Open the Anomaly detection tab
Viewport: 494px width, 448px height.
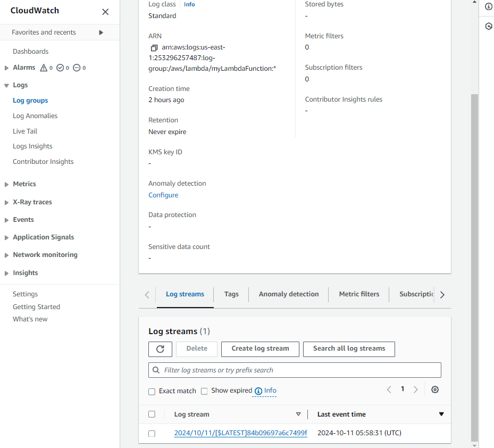(289, 294)
